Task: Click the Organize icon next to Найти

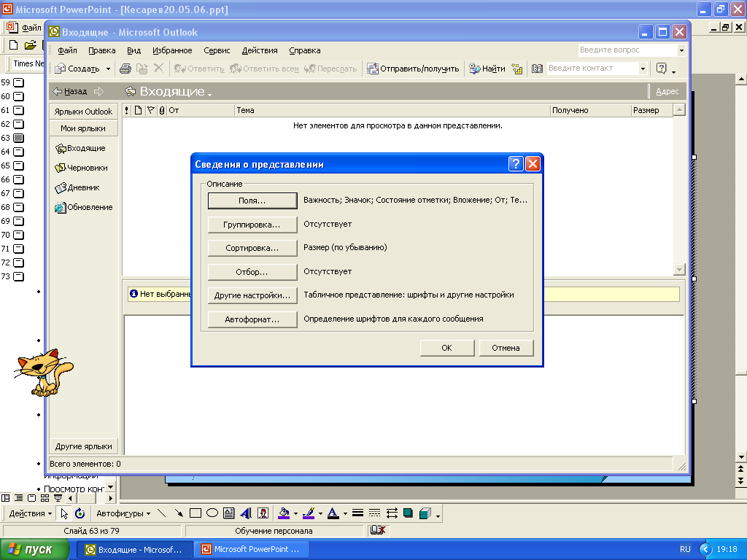Action: [x=517, y=69]
